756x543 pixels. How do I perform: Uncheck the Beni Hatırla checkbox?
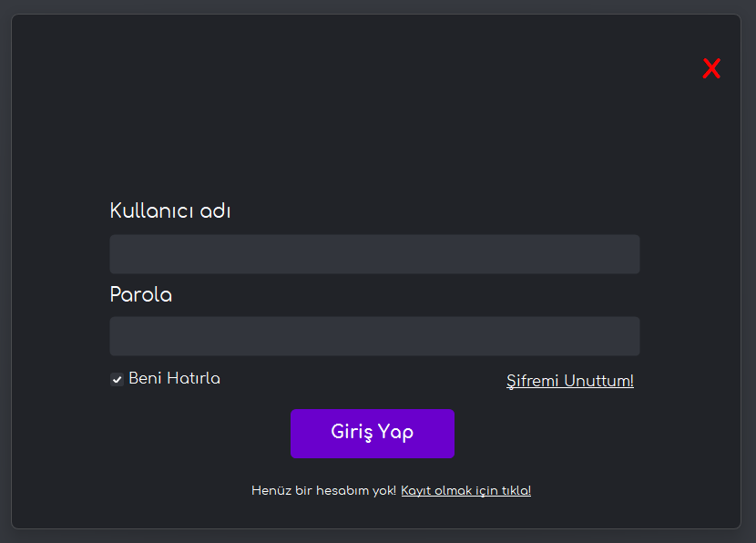[x=117, y=379]
